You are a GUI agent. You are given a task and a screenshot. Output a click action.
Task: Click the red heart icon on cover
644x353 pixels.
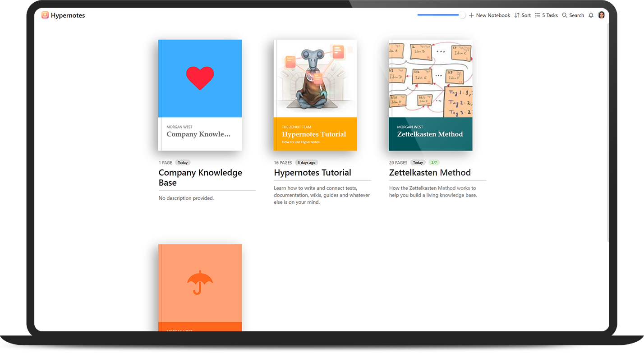(200, 78)
